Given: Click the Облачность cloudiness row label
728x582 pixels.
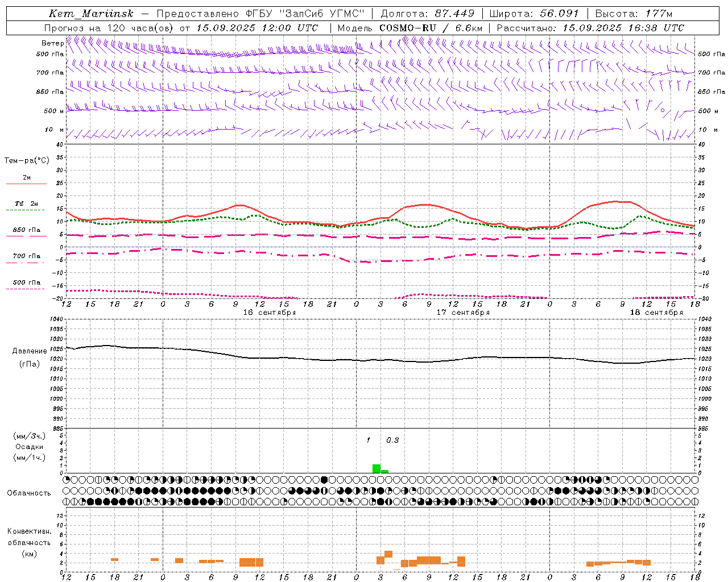Looking at the screenshot, I should click(29, 493).
